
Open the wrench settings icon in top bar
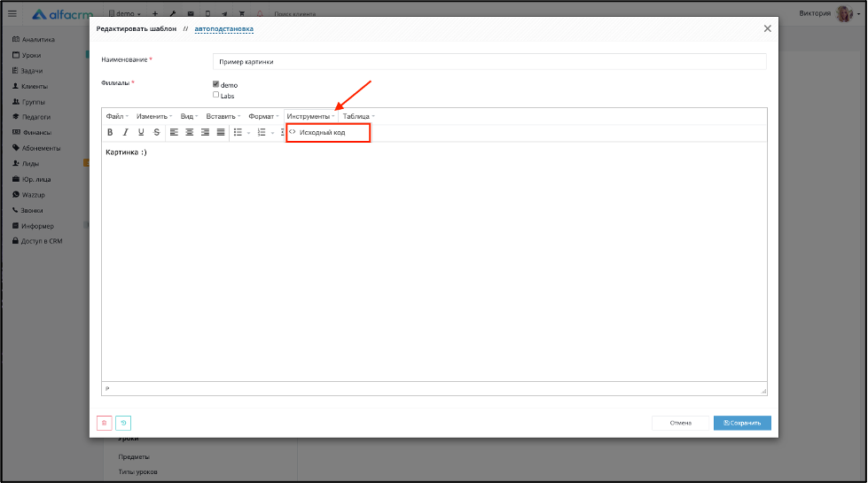pyautogui.click(x=173, y=14)
